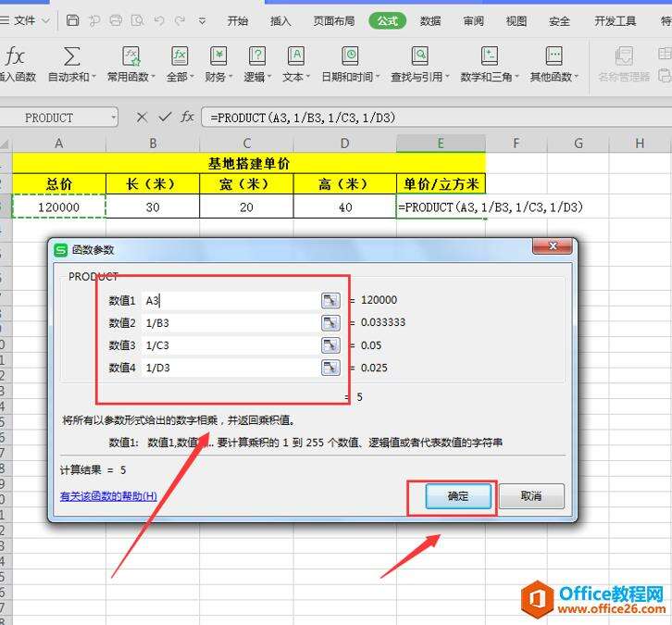The width and height of the screenshot is (672, 625).
Task: Select cell C3 with value 20
Action: (246, 206)
